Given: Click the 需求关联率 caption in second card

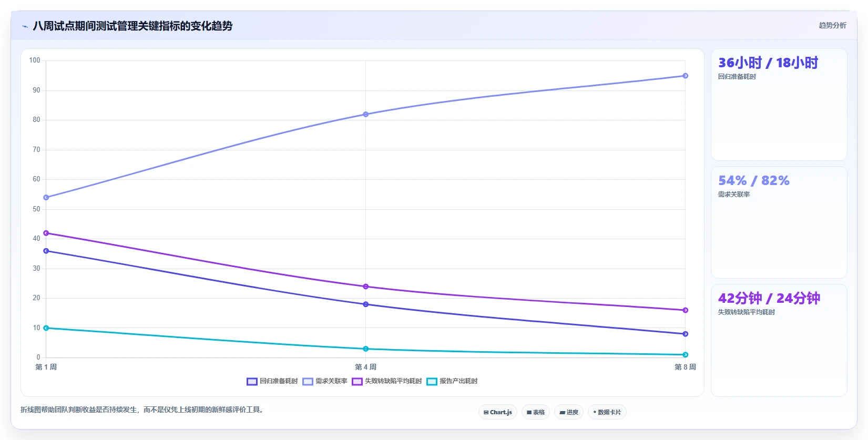Looking at the screenshot, I should 734,195.
